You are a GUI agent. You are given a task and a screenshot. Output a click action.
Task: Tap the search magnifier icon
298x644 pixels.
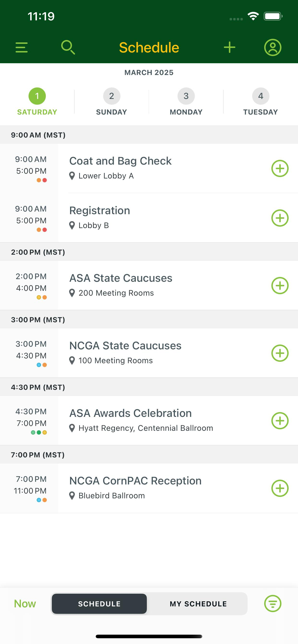[x=68, y=47]
